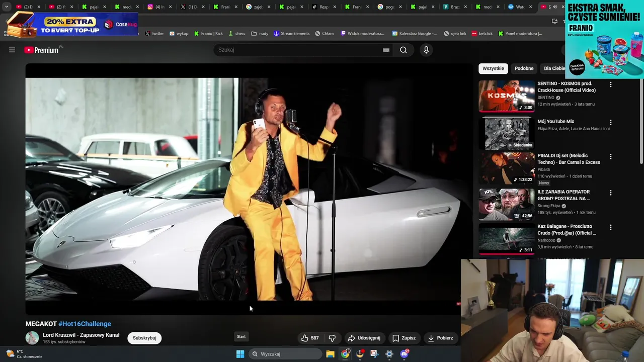
Task: Like the video with thumbs up
Action: point(310,338)
